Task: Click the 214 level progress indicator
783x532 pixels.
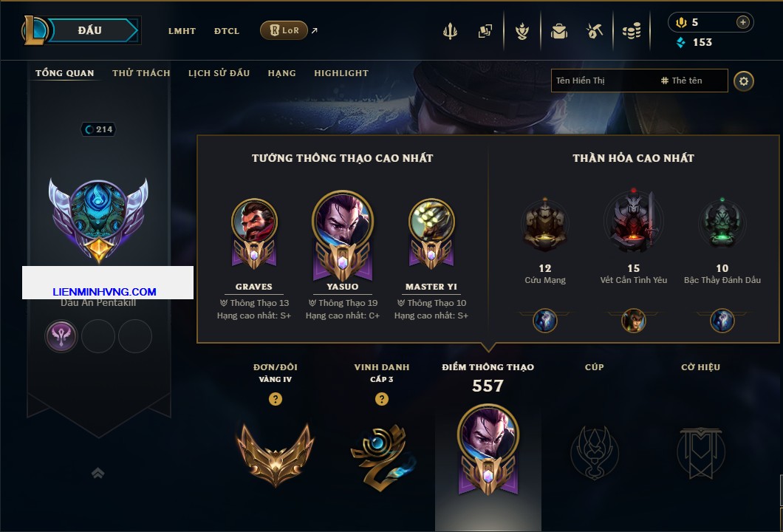Action: click(x=98, y=129)
